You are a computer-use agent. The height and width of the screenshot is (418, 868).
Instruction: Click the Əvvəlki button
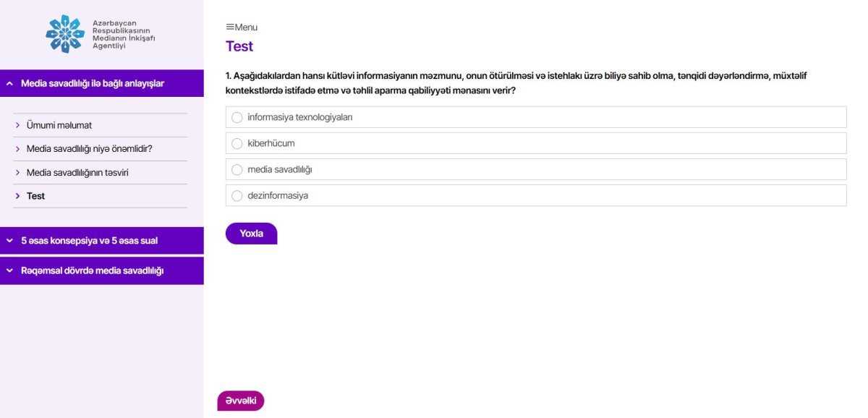[241, 401]
